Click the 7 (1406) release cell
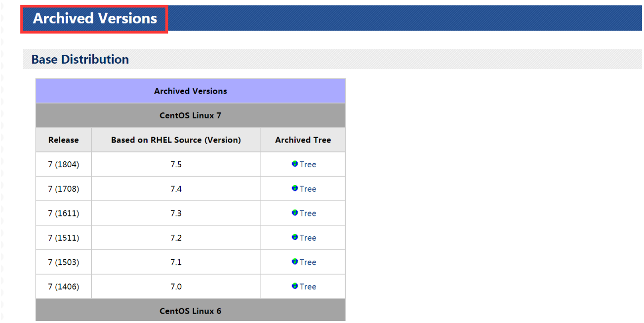644x323 pixels. coord(64,287)
